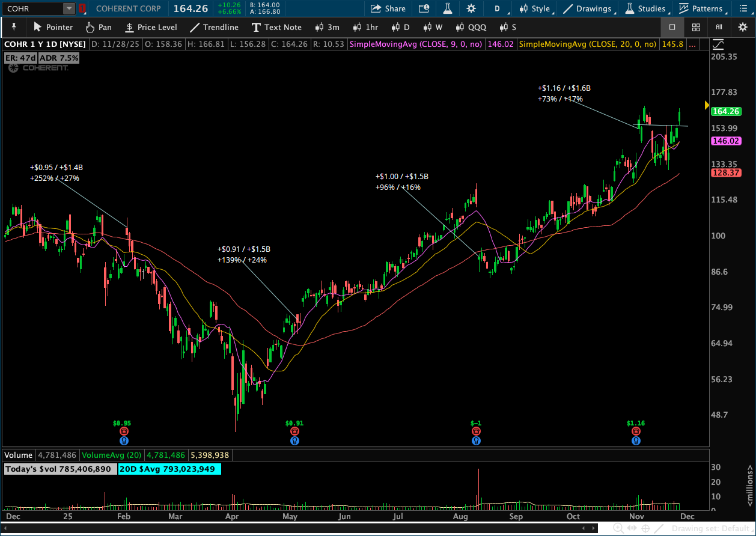The width and height of the screenshot is (756, 536).
Task: Click the 164.26 current price label on axis
Action: pyautogui.click(x=725, y=111)
